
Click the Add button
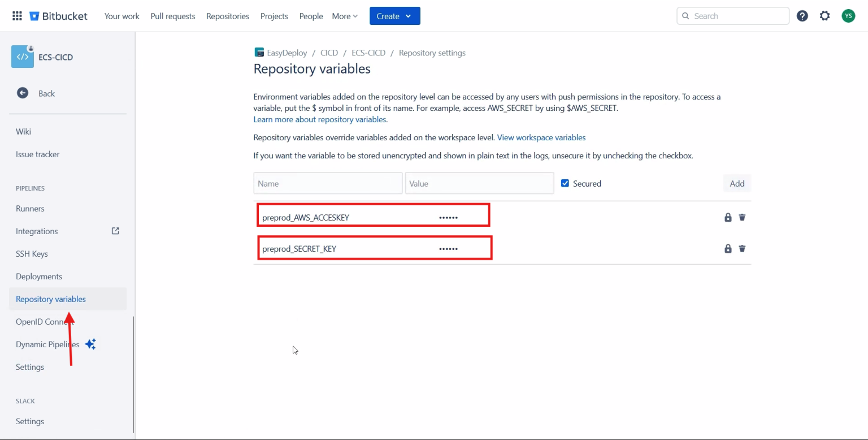coord(736,183)
